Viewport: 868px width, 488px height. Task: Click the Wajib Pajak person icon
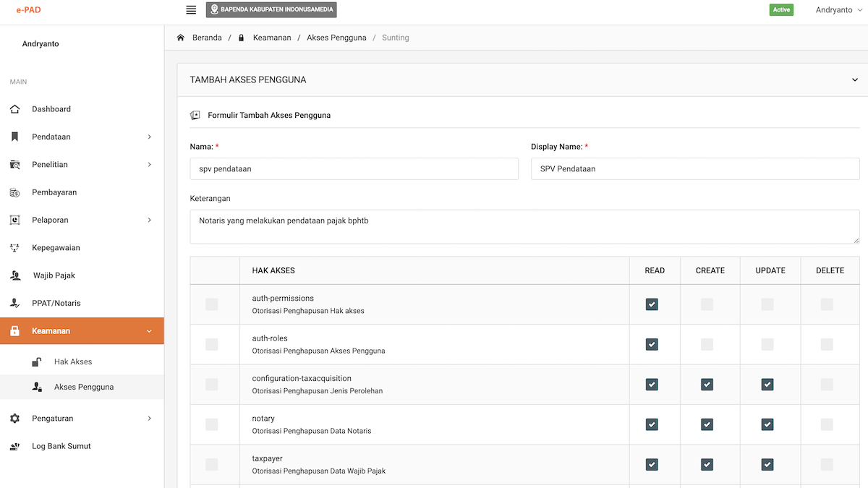(16, 275)
